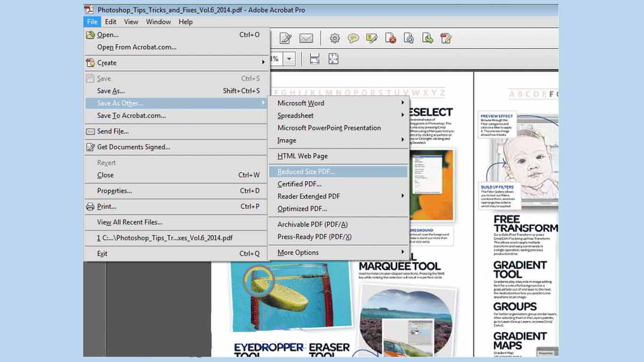This screenshot has height=362, width=644.
Task: Open the Window menu
Action: 158,22
